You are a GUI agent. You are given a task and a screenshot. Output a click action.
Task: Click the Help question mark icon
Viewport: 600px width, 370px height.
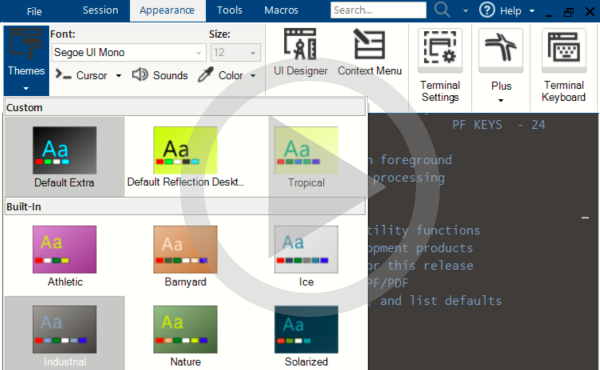click(x=487, y=10)
